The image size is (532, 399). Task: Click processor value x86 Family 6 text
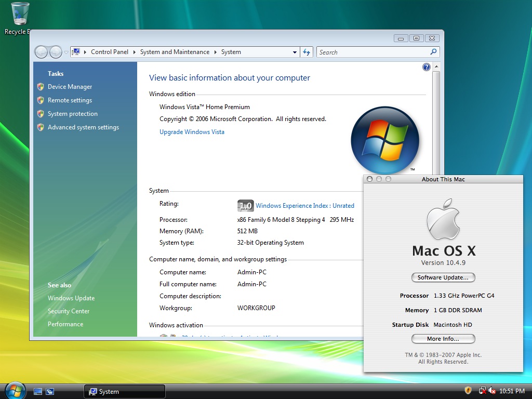(x=296, y=220)
